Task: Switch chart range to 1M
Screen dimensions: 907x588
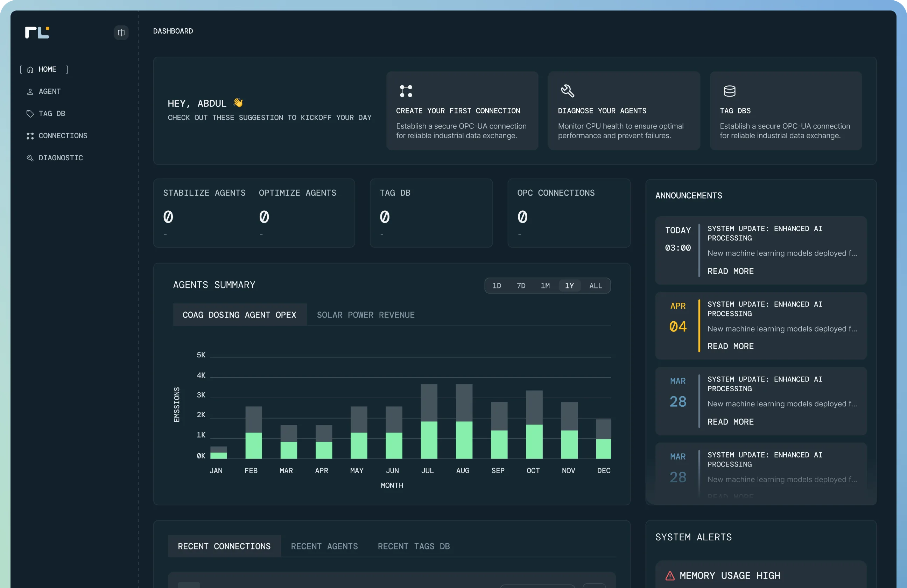Action: (545, 286)
